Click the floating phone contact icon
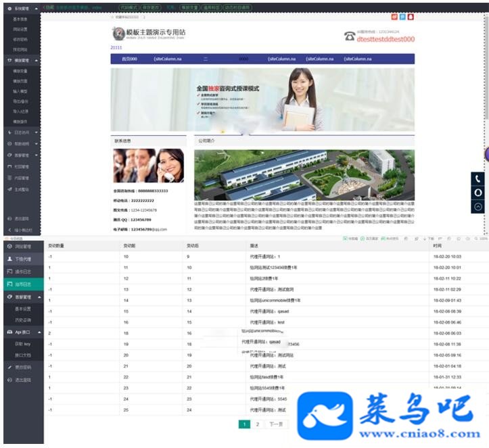Image resolution: width=489 pixels, height=448 pixels. (x=478, y=178)
